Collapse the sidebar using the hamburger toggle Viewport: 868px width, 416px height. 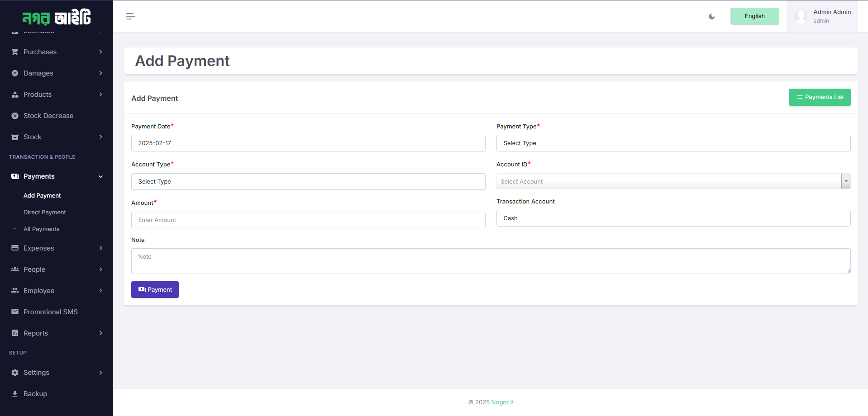130,16
